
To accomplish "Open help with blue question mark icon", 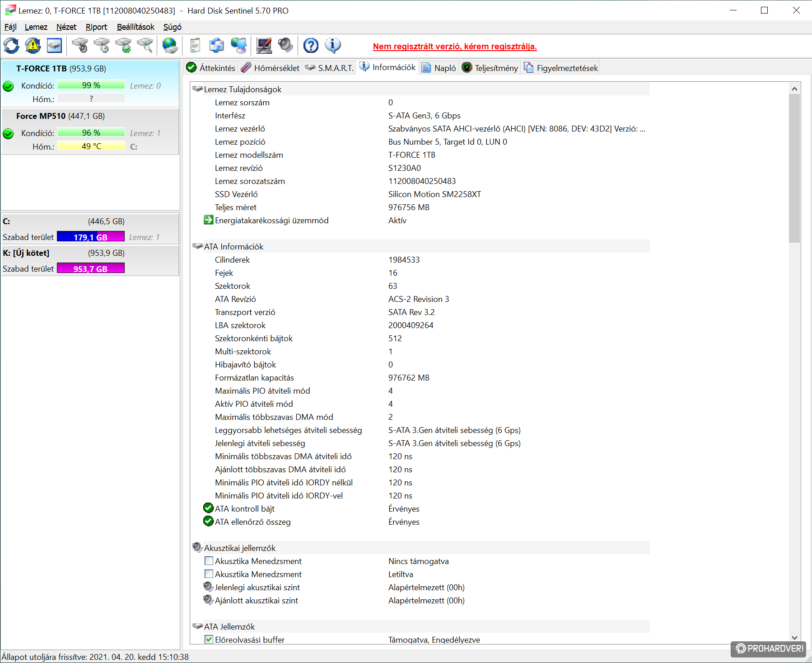I will [311, 46].
